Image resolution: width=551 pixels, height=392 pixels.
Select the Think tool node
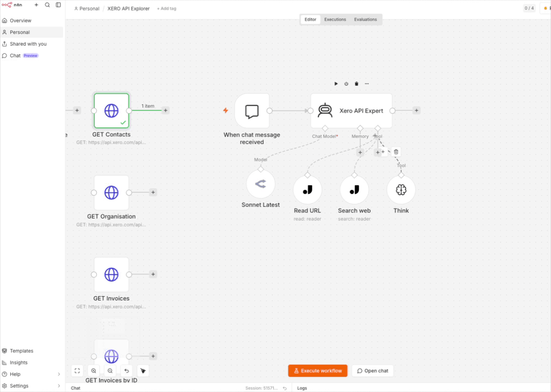(401, 189)
